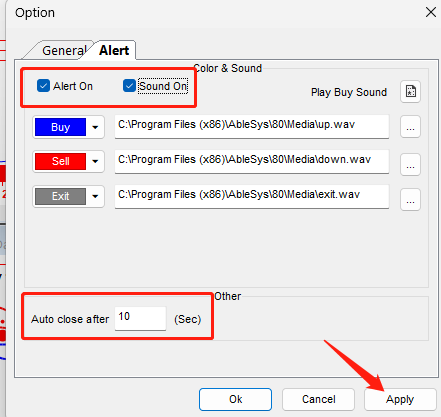The width and height of the screenshot is (441, 417).
Task: Click the (Sec) unit label
Action: (187, 319)
